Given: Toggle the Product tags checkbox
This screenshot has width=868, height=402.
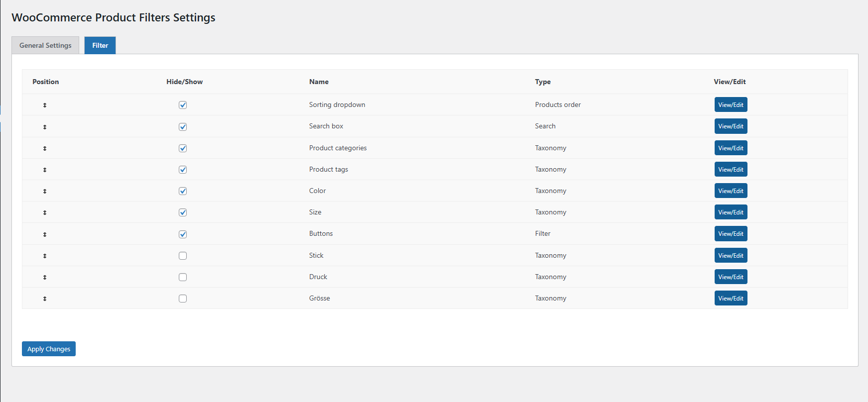Looking at the screenshot, I should pyautogui.click(x=183, y=170).
